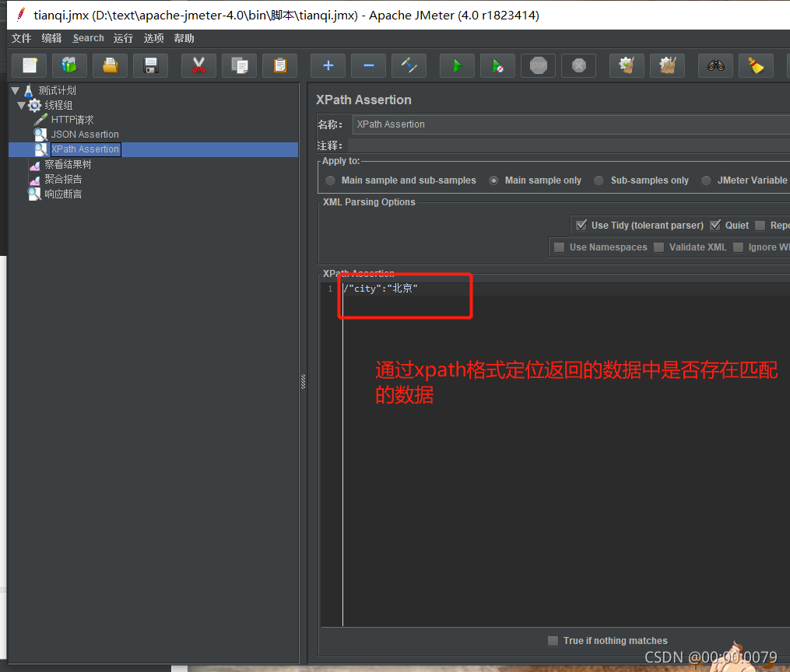Open the Search menu

coord(88,38)
